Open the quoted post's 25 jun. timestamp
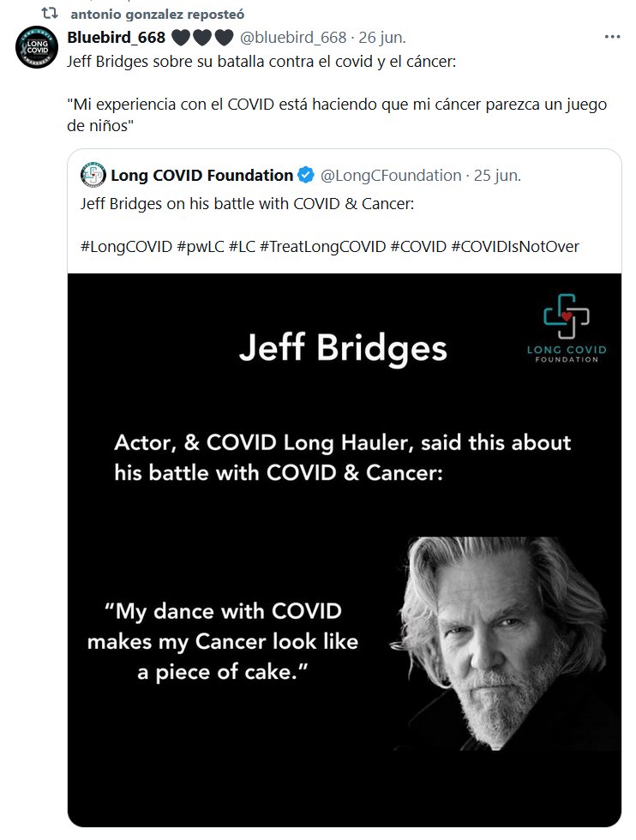 (497, 176)
